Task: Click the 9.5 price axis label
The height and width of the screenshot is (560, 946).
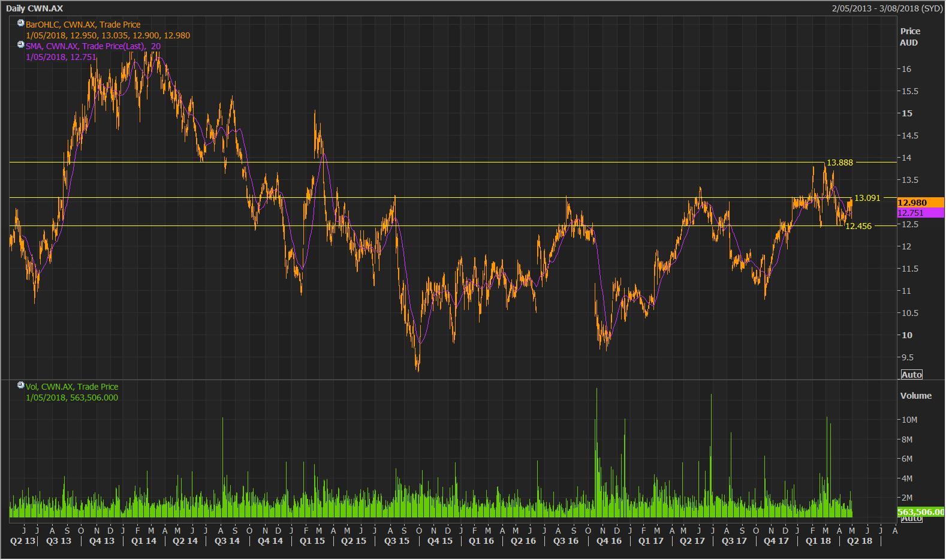Action: pos(908,357)
